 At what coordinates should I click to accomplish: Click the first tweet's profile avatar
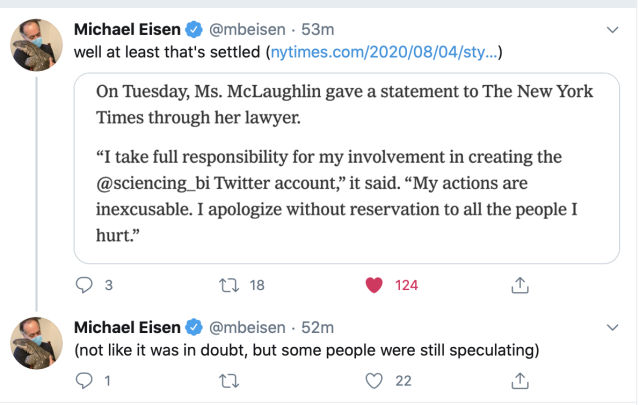tap(38, 45)
